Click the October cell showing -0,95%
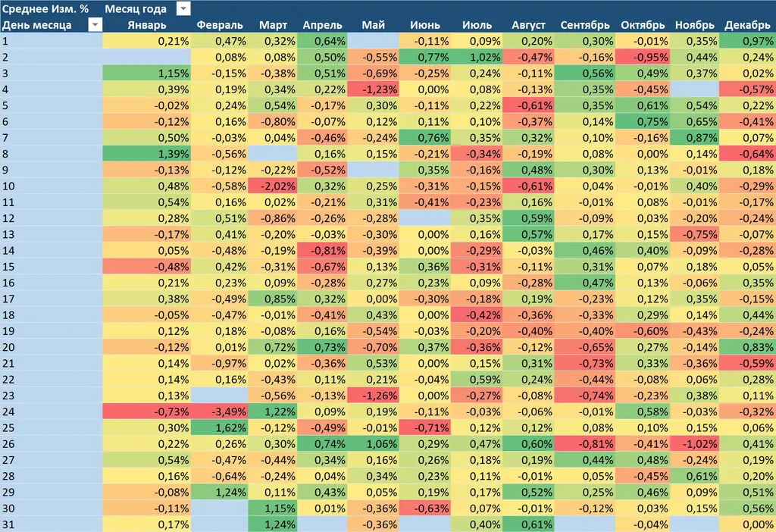The image size is (776, 532). click(643, 57)
